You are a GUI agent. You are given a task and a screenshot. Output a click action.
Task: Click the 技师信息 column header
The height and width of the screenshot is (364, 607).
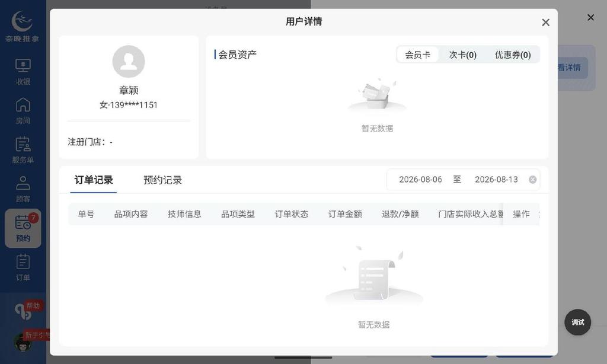tap(184, 214)
